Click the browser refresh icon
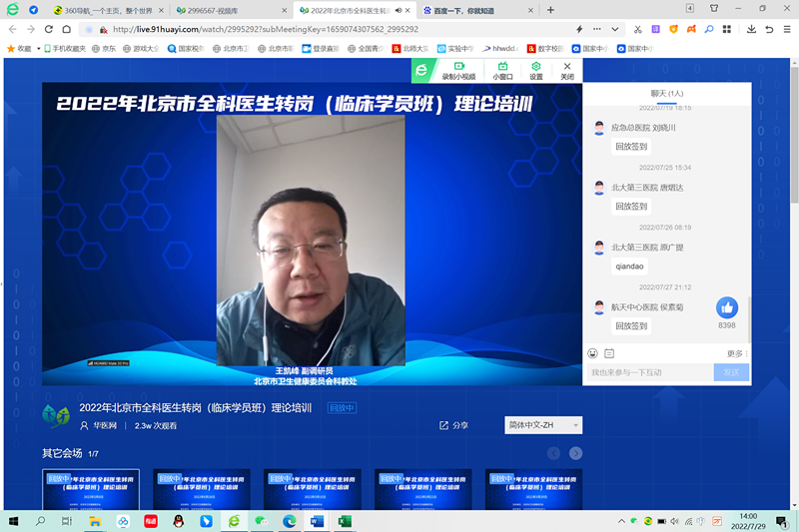 click(48, 29)
